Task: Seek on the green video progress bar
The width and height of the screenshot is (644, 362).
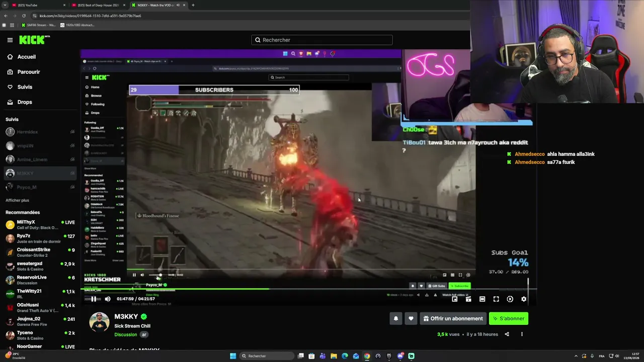Action: [x=308, y=289]
